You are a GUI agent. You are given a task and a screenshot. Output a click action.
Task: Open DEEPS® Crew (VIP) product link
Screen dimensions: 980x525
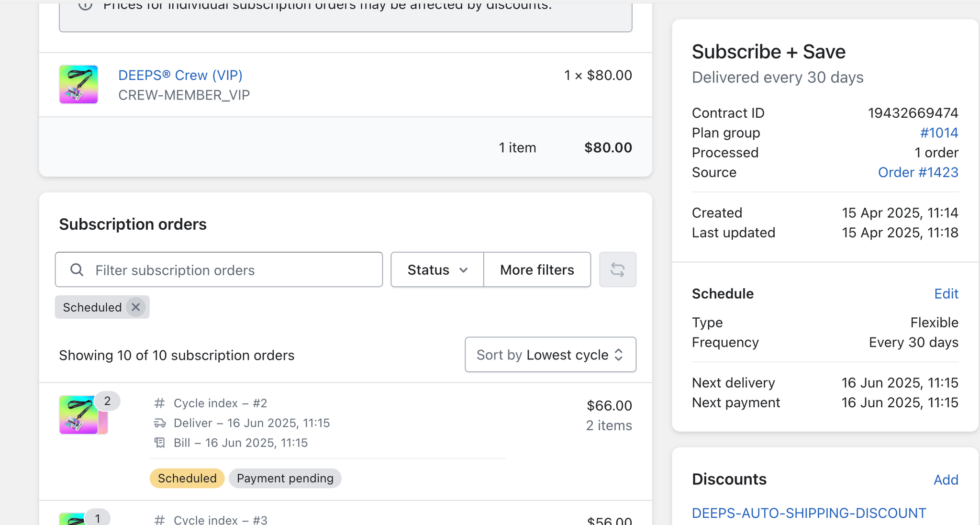pos(180,75)
